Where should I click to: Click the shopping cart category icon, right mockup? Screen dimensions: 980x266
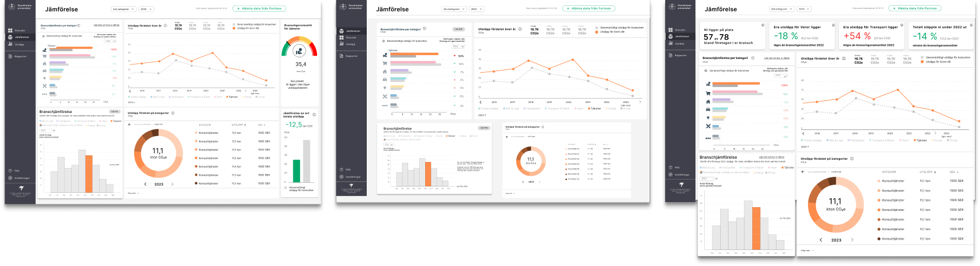708,93
